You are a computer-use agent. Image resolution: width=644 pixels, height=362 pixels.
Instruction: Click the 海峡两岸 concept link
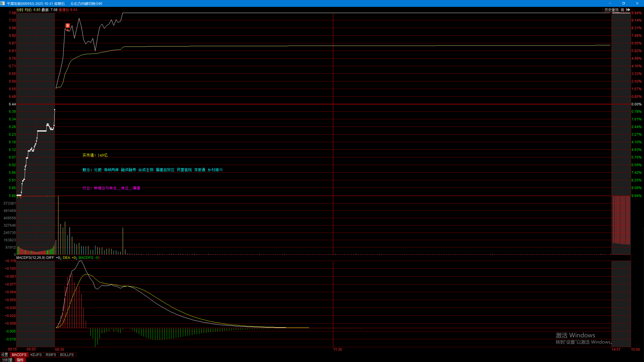coord(111,170)
